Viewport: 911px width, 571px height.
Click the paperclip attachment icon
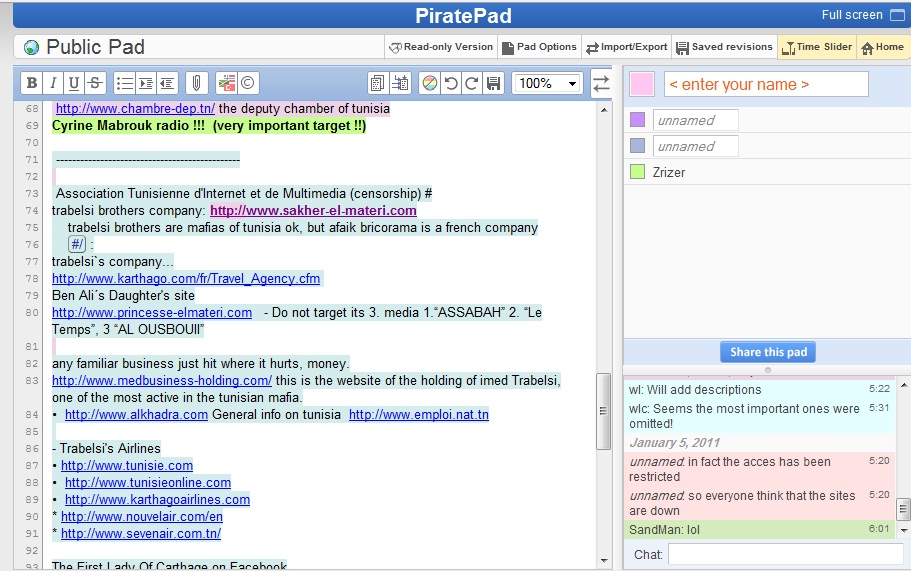click(x=197, y=83)
